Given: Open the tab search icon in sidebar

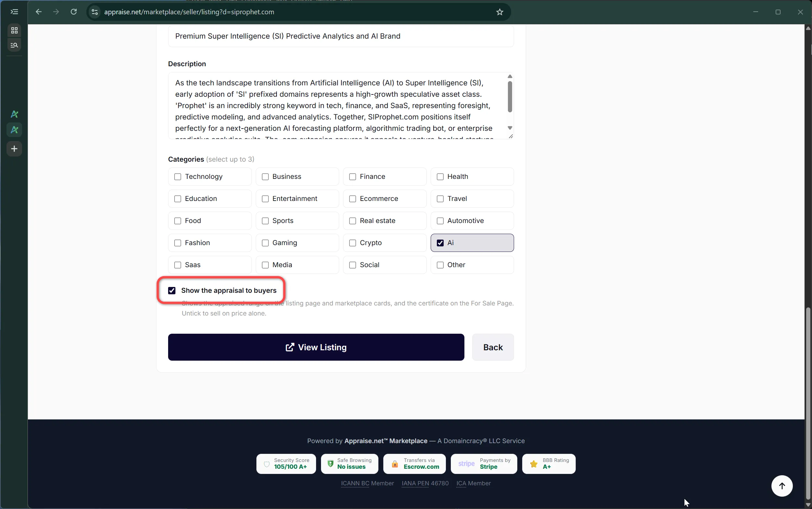Looking at the screenshot, I should coord(14,45).
